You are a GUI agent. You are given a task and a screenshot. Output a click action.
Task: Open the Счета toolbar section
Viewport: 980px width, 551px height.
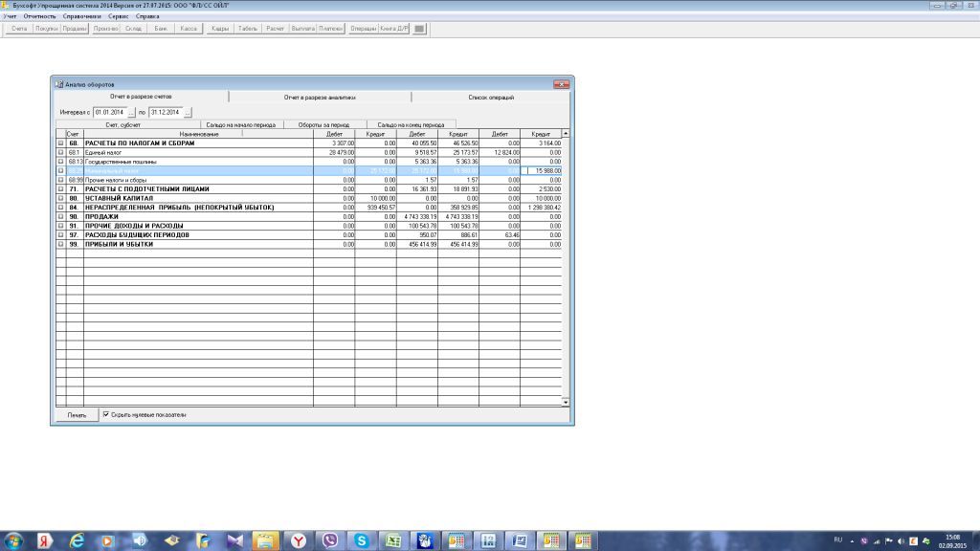pos(19,29)
